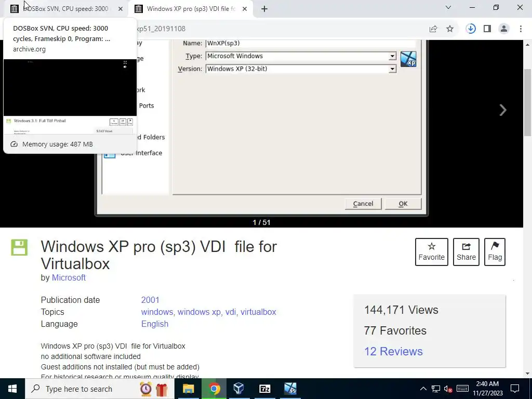Click the muted volume tray icon

pos(448,389)
